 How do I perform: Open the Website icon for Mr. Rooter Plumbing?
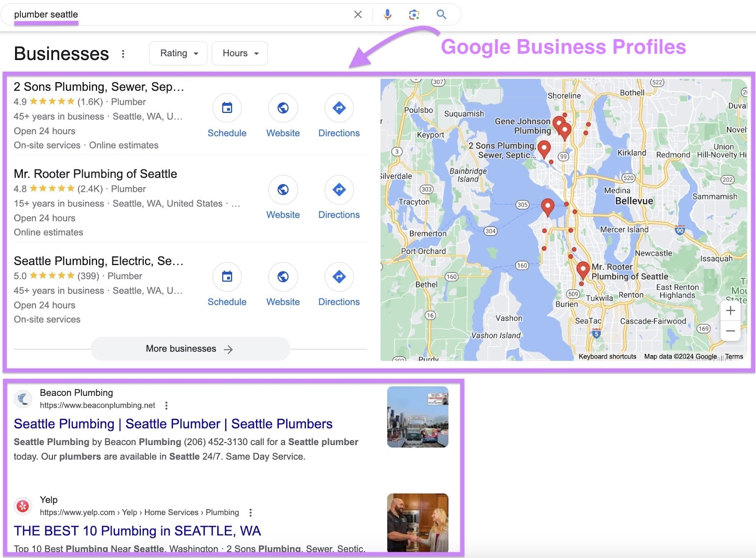[x=283, y=190]
